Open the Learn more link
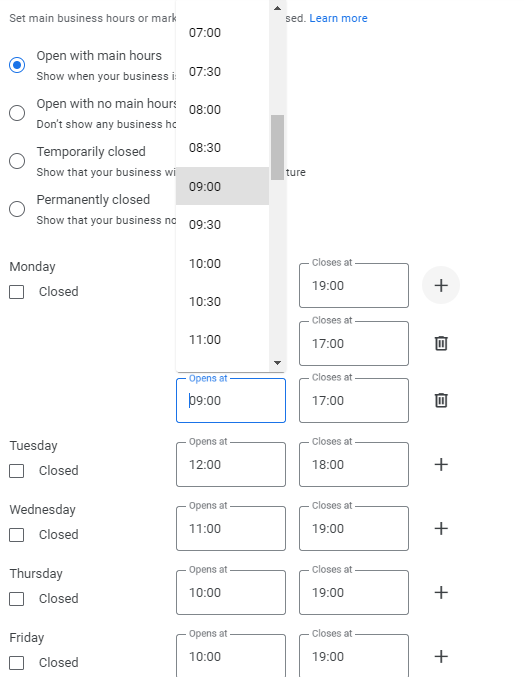This screenshot has height=677, width=524. point(338,18)
